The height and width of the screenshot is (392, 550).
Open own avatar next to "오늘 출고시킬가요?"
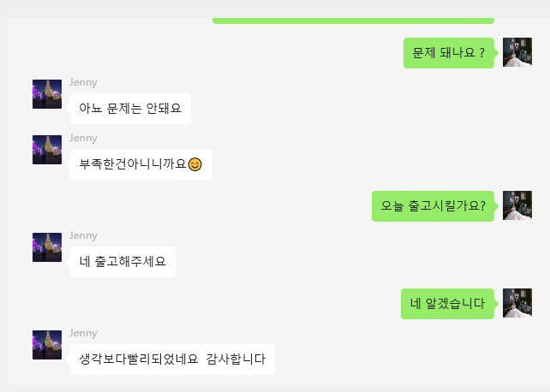point(517,205)
